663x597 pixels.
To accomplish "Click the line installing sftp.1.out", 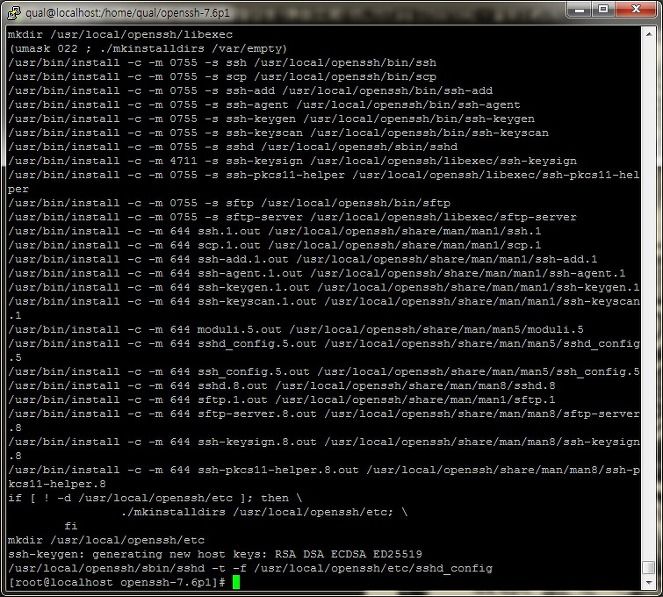I will [x=282, y=399].
